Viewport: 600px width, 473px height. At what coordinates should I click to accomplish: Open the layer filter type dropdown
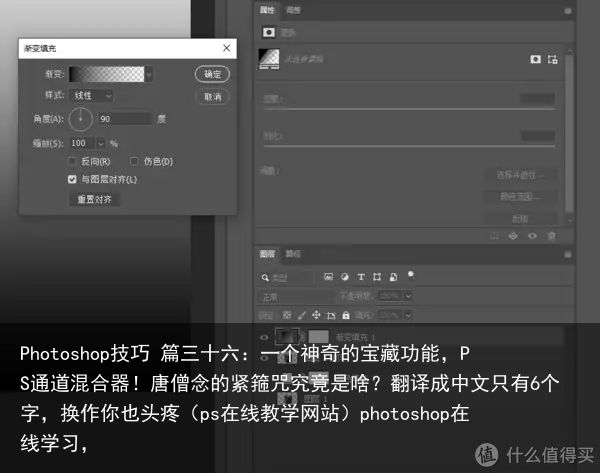click(x=291, y=277)
